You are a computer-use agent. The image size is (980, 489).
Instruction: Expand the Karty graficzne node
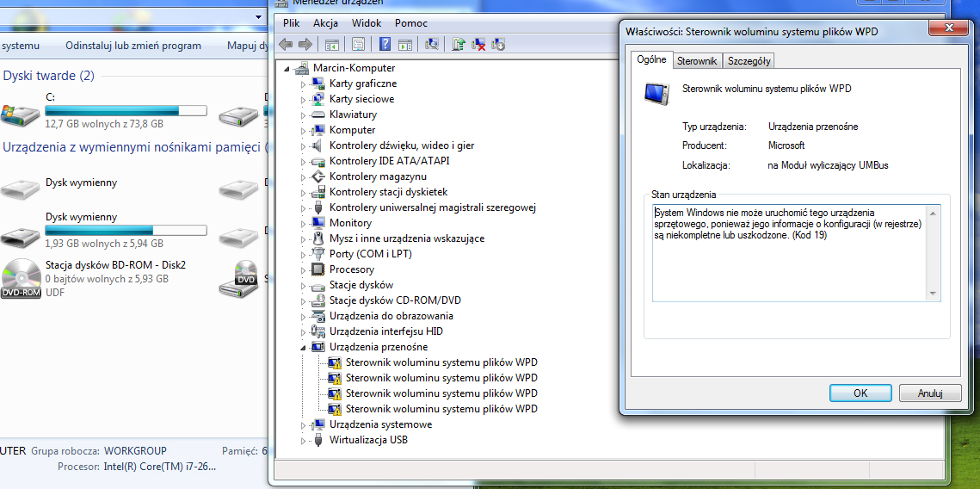pos(303,84)
